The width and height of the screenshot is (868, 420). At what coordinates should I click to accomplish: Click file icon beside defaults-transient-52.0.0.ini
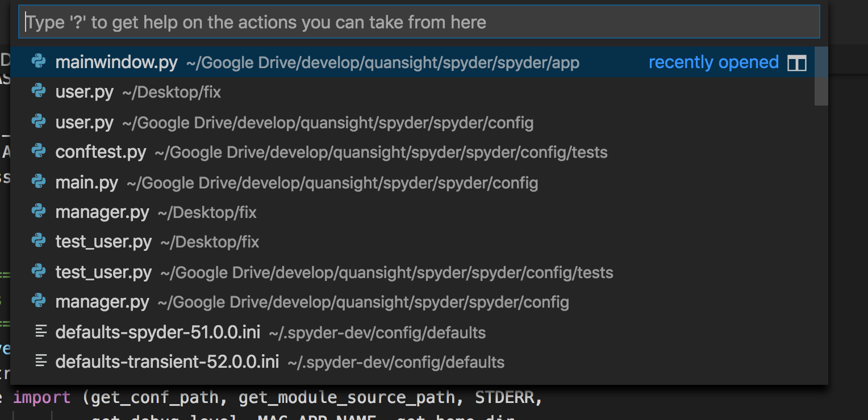click(x=40, y=361)
